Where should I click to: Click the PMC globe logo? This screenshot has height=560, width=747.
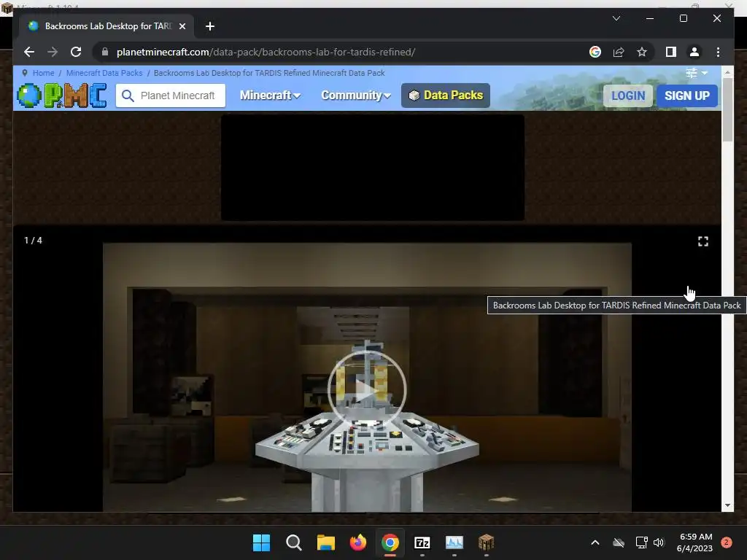click(x=62, y=96)
